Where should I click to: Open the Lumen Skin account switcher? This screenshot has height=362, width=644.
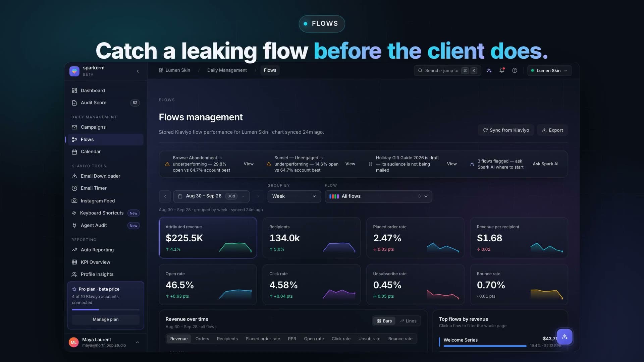tap(549, 70)
